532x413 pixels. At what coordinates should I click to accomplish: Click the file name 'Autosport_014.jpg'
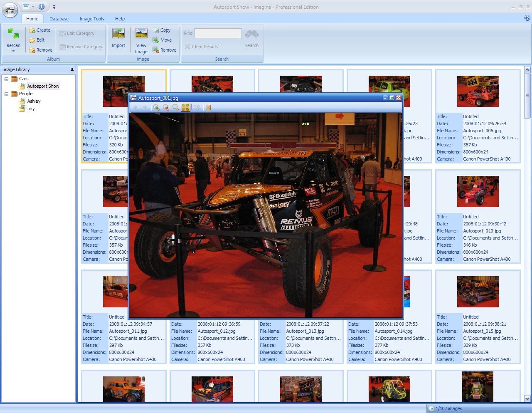coord(394,331)
